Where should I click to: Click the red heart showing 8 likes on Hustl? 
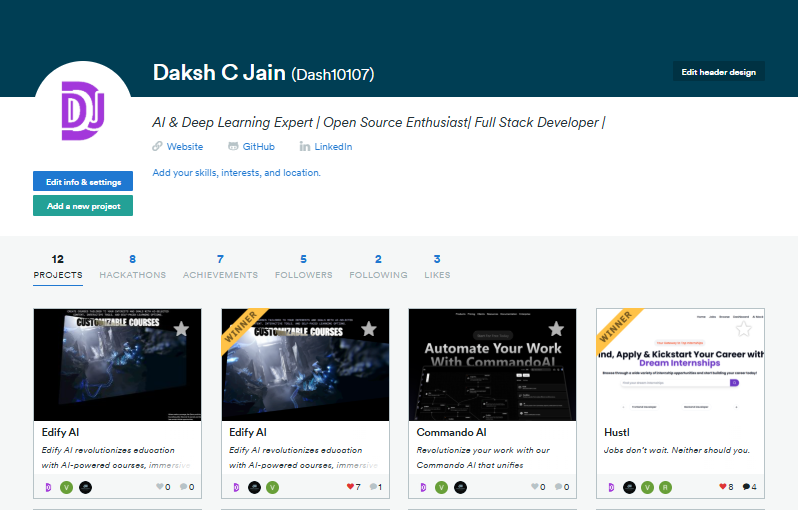723,487
